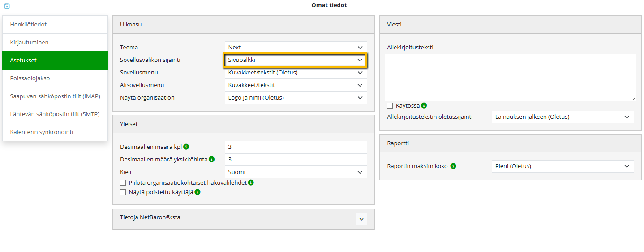Toggle Näytä poistettu käyttäjä checkbox

point(123,192)
